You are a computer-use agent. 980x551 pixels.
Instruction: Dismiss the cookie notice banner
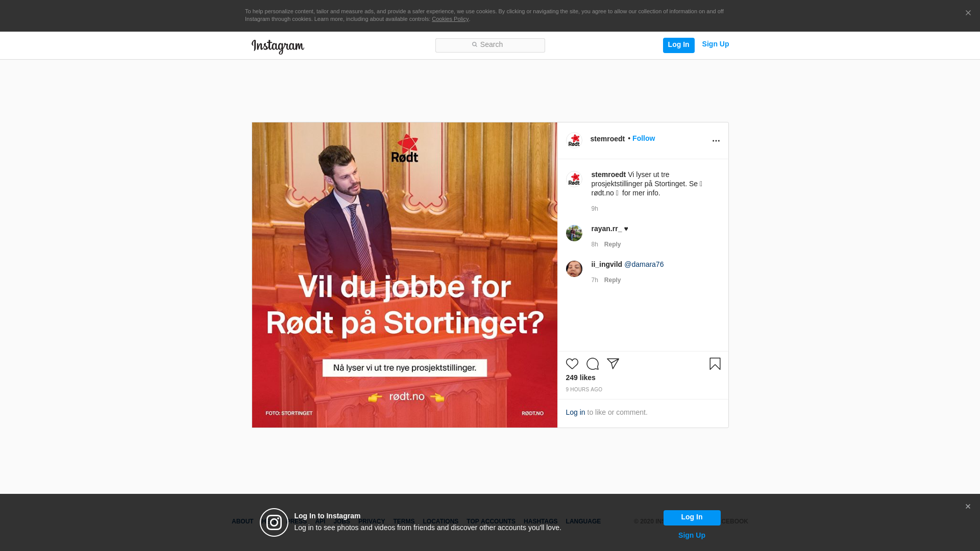[x=968, y=13]
